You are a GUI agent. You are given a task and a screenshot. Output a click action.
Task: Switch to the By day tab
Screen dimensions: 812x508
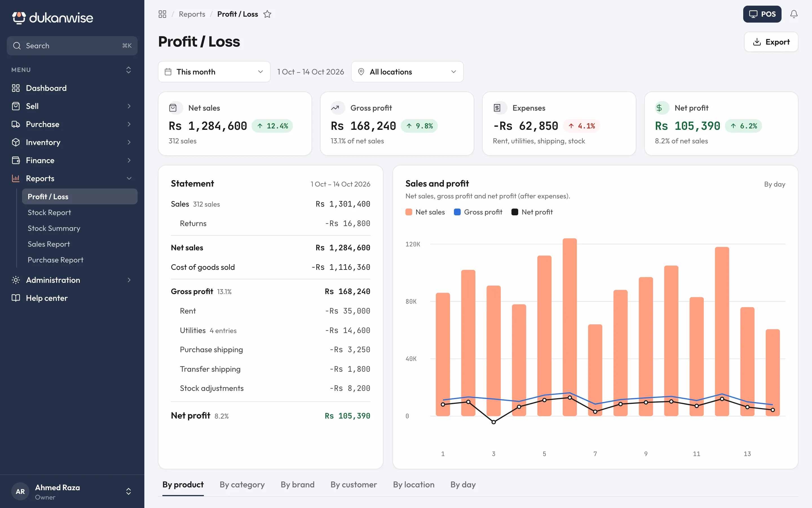(463, 485)
